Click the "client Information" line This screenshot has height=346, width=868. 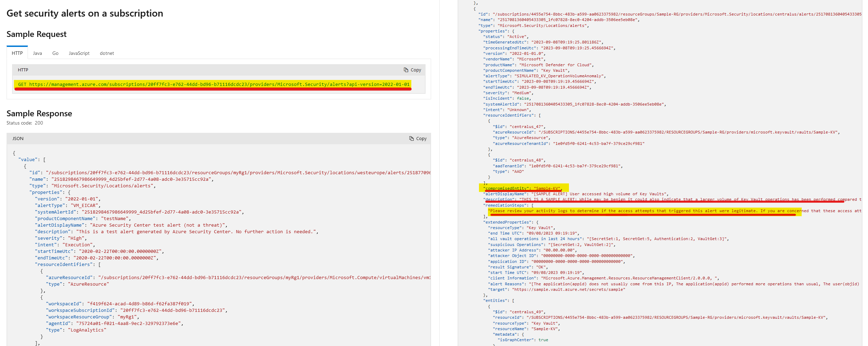pyautogui.click(x=604, y=278)
